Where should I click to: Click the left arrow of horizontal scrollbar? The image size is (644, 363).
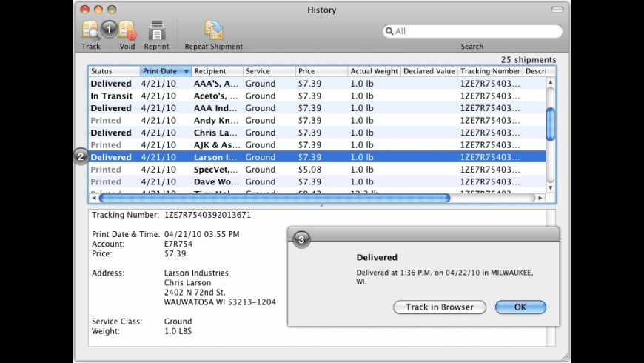click(x=93, y=198)
